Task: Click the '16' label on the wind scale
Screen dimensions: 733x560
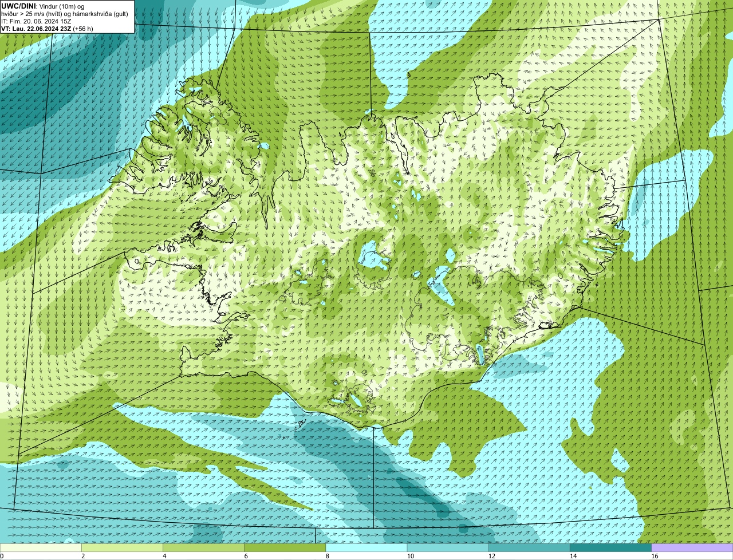Action: pos(655,556)
